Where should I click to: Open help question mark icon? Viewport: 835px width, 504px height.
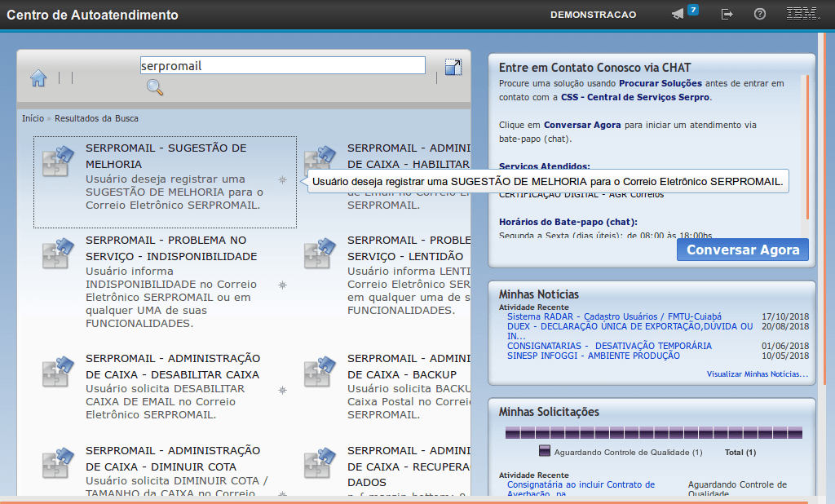click(760, 14)
